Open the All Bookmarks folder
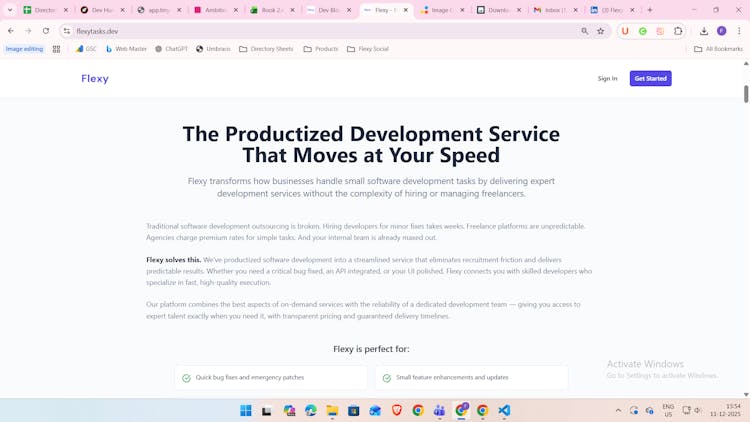Viewport: 750px width, 422px height. (719, 48)
